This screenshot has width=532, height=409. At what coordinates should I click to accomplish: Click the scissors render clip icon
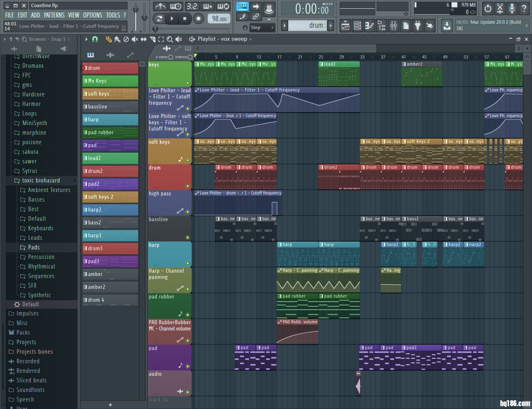500,8
